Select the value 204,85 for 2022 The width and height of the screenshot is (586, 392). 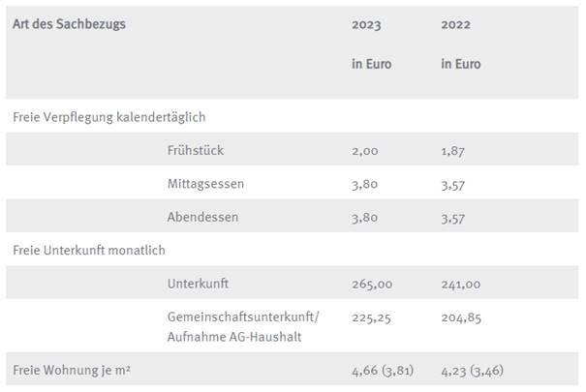pyautogui.click(x=461, y=318)
